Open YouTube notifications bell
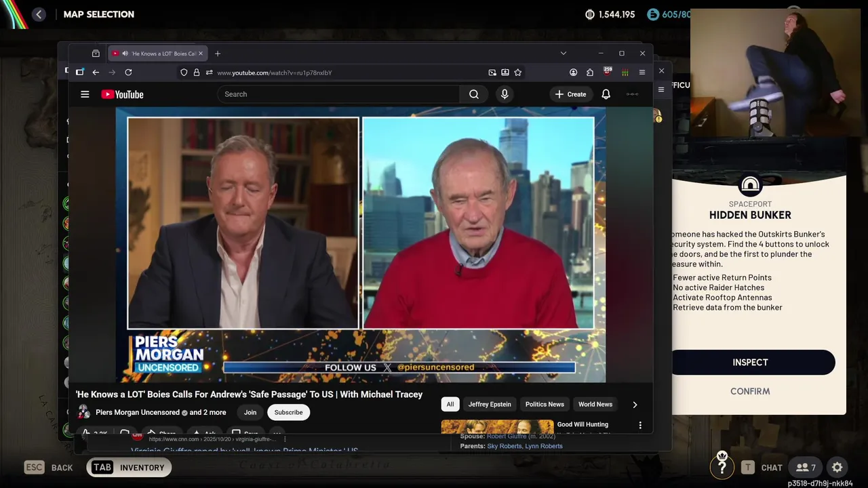This screenshot has height=488, width=868. [x=606, y=94]
